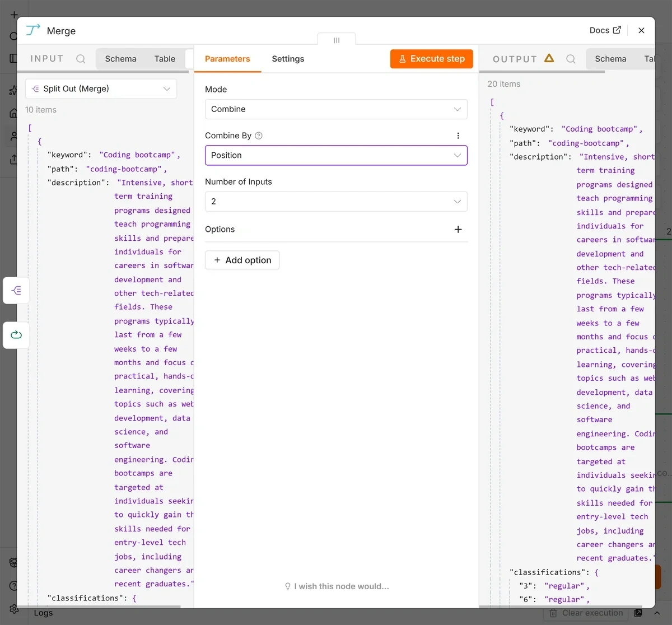672x625 pixels.
Task: Select the loop node icon on left edge
Action: [16, 335]
